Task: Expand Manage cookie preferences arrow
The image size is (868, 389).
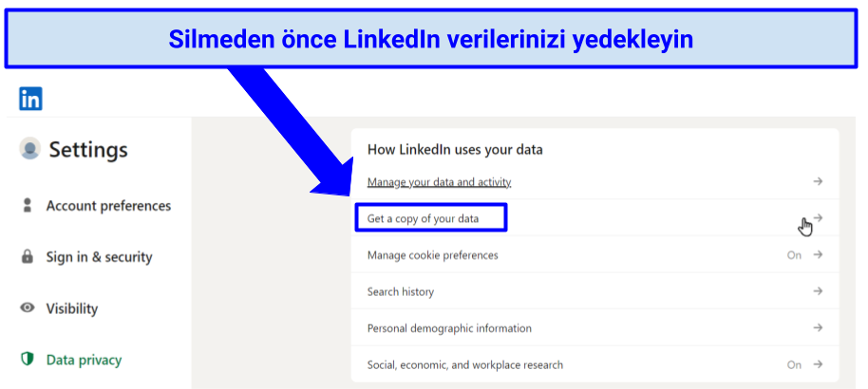Action: pos(818,254)
